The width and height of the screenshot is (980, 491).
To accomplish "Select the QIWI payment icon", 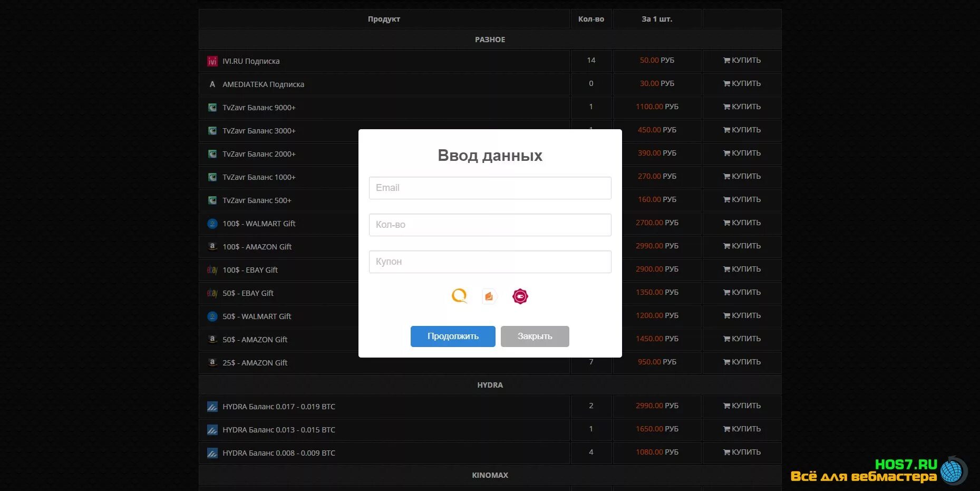I will [459, 296].
